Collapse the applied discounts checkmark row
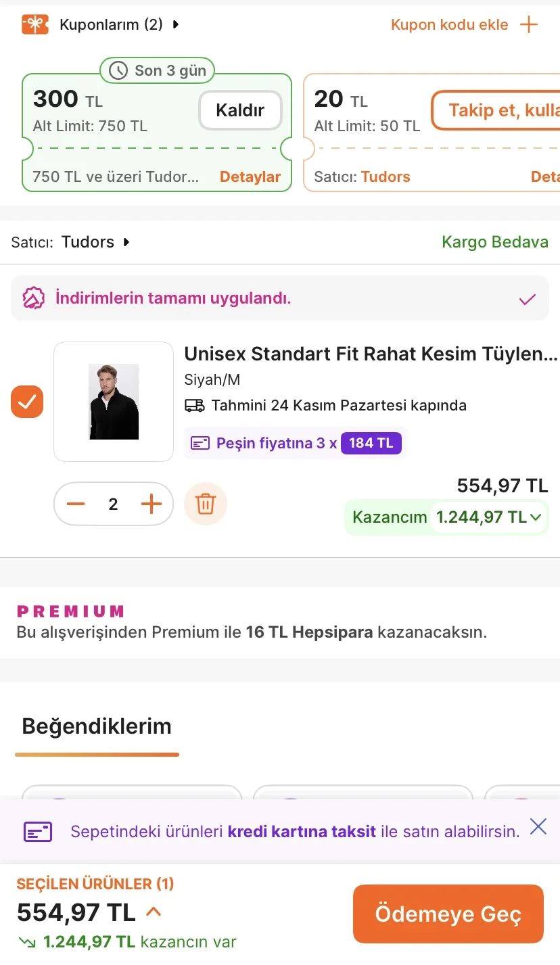560x965 pixels. [527, 299]
